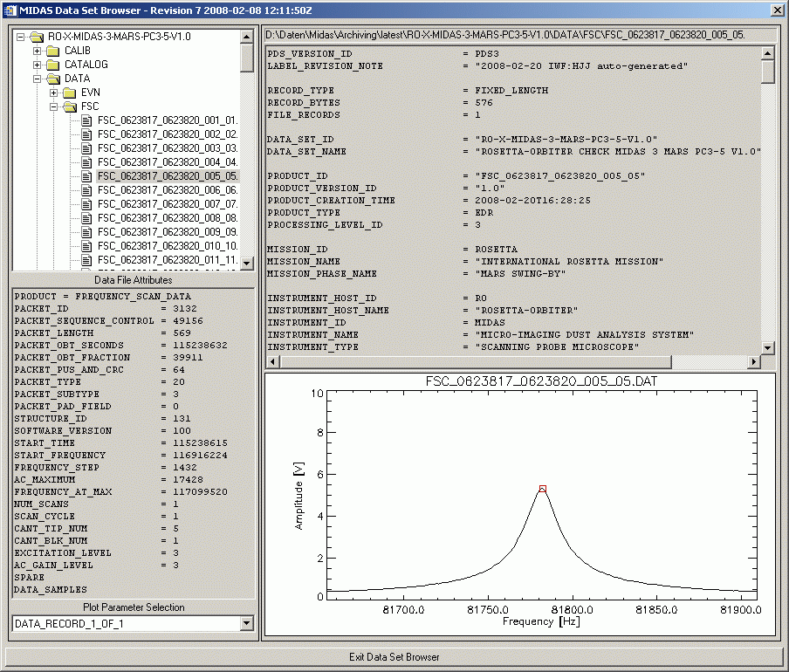The height and width of the screenshot is (672, 789).
Task: Click the FSC open folder icon
Action: [69, 106]
